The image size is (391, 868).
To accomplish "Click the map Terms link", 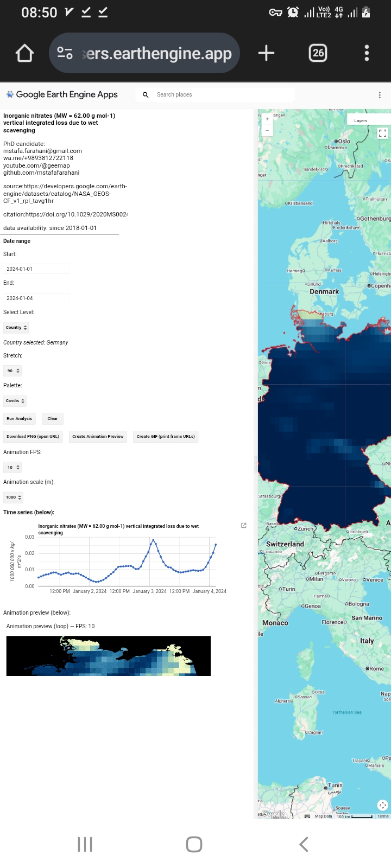I will pos(383,816).
